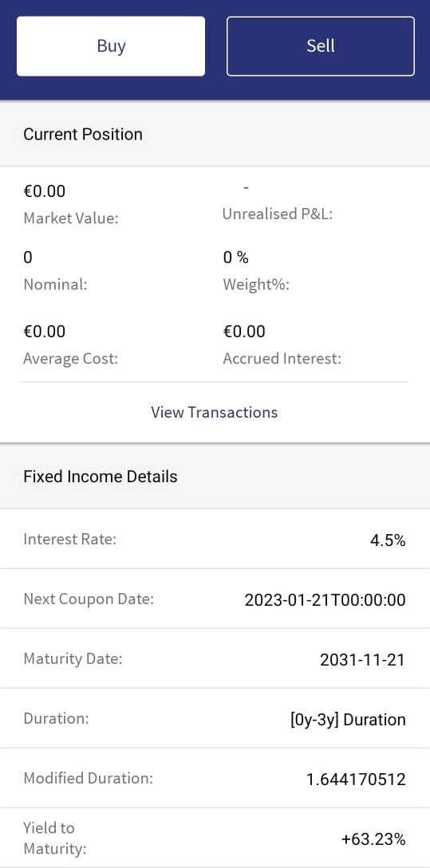The height and width of the screenshot is (868, 430).
Task: Click the 4.5% interest rate value
Action: [388, 540]
